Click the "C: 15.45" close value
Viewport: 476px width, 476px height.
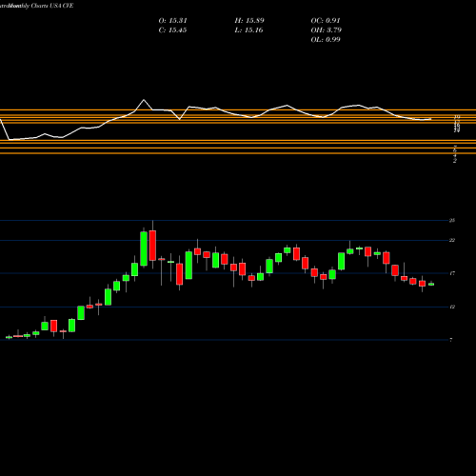(172, 30)
